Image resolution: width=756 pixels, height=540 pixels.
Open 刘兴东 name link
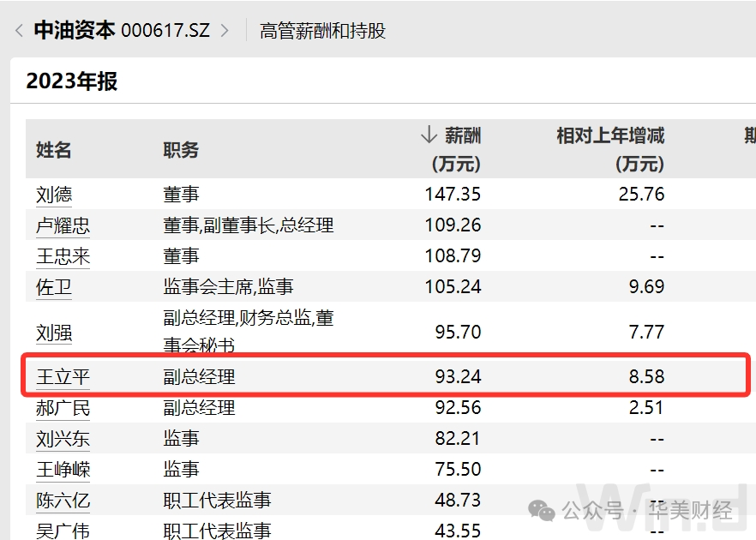(63, 439)
